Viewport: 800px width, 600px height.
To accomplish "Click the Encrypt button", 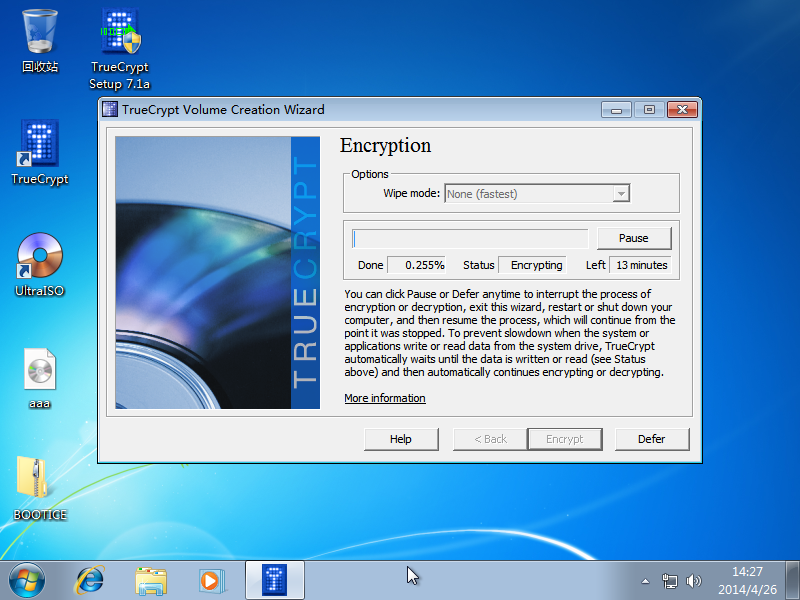I will (x=565, y=439).
